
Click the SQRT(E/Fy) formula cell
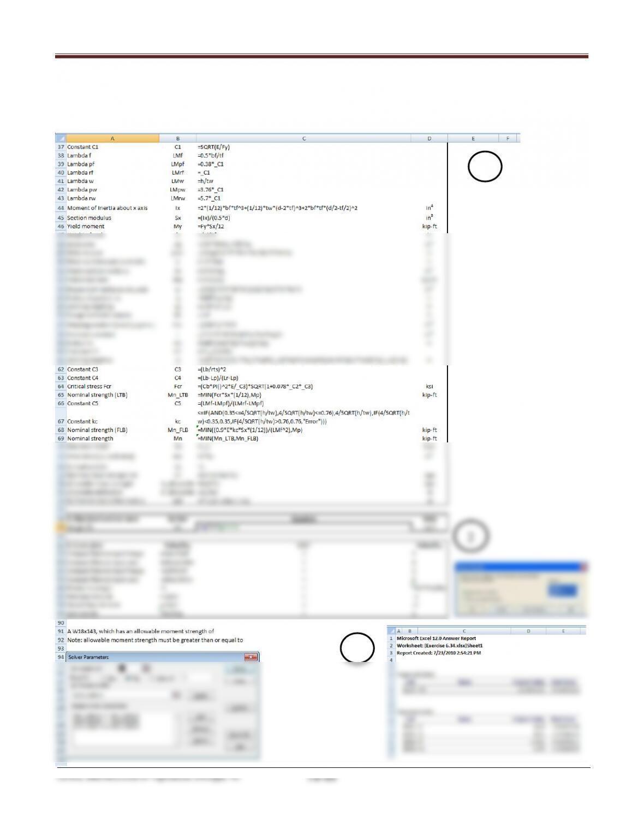click(x=303, y=147)
